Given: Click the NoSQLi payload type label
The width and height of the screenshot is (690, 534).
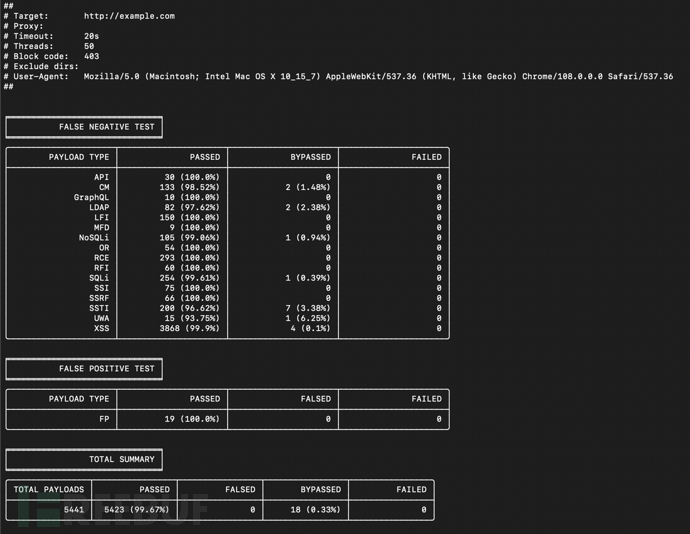Looking at the screenshot, I should [94, 238].
